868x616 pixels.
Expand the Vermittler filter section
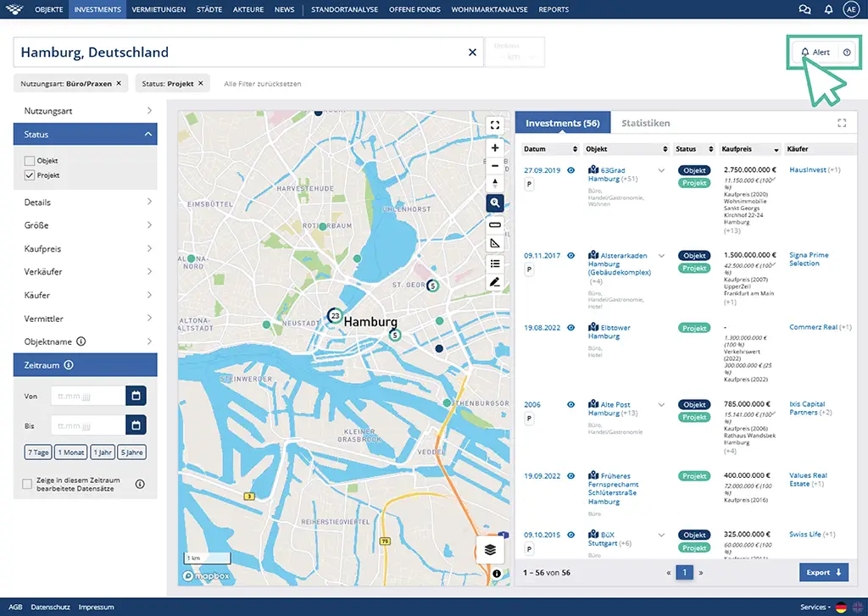86,319
